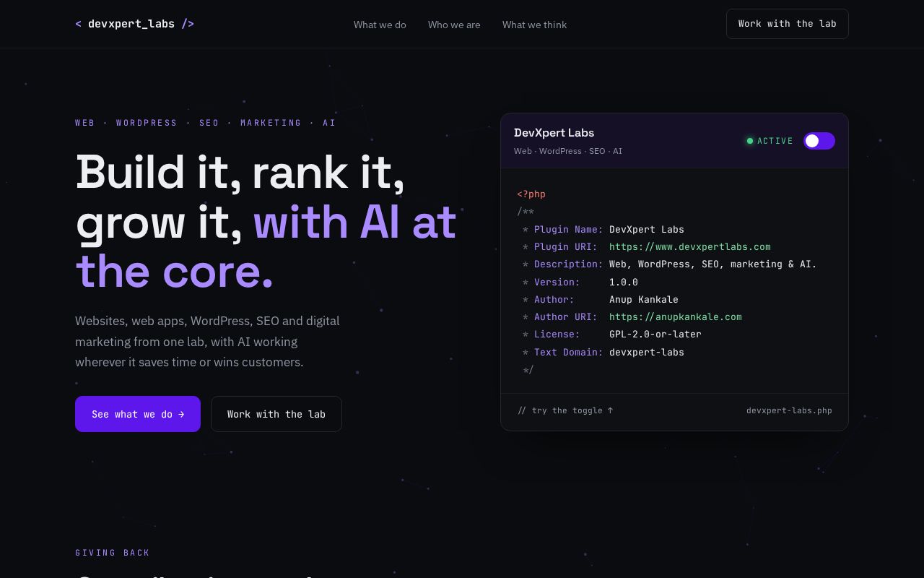Open the What we do menu item
Screen dimensions: 924x578
point(380,25)
